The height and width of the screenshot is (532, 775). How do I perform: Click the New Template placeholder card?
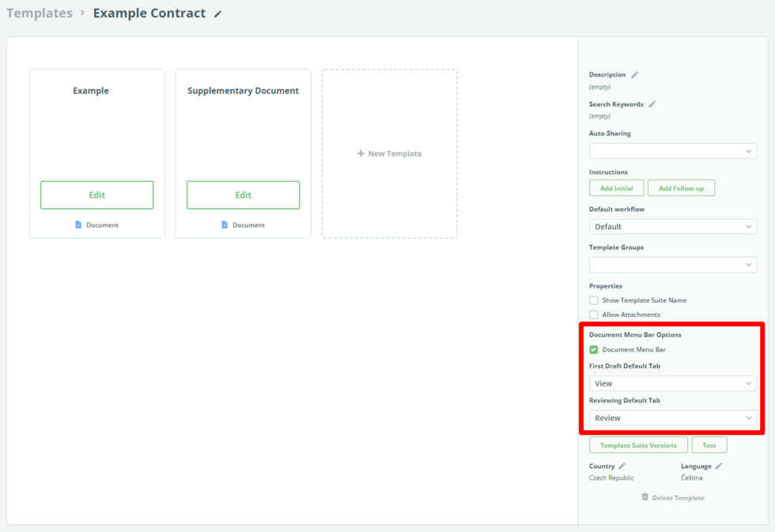389,153
